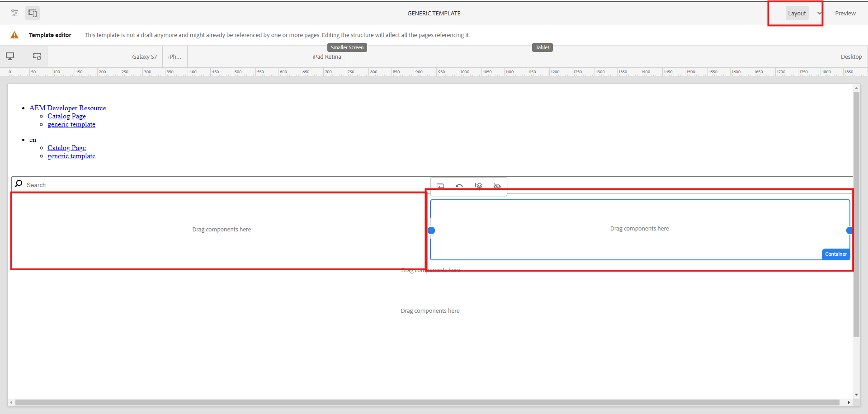Hide the component with the crossed-eye icon

pos(497,186)
